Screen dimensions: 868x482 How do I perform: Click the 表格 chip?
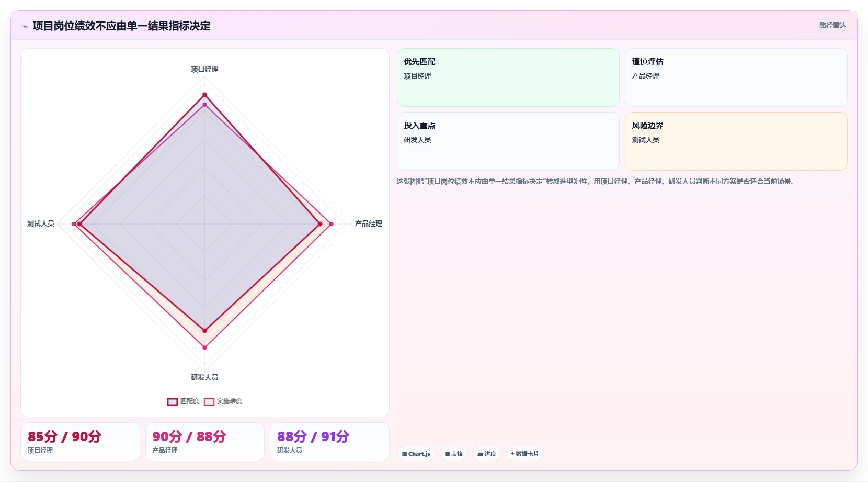(454, 454)
